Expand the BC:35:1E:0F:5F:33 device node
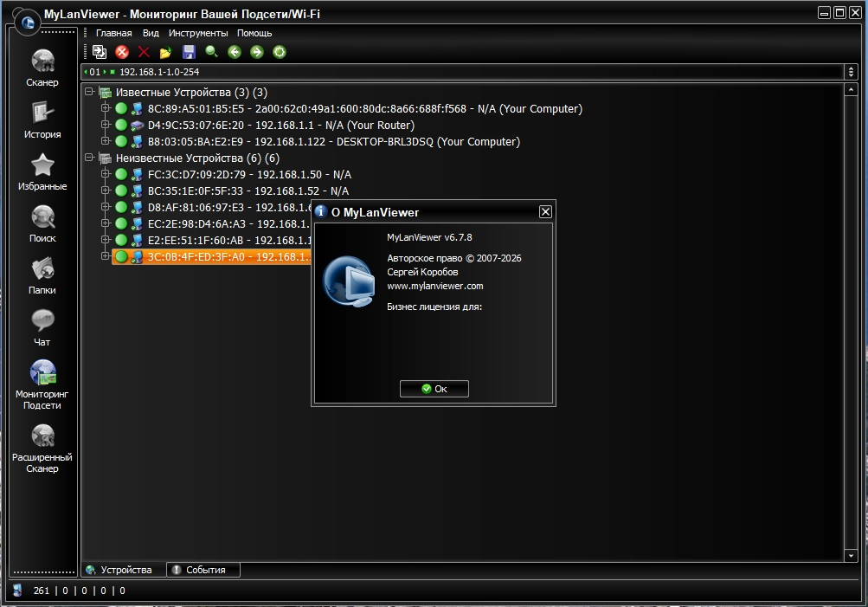868x607 pixels. (x=106, y=190)
